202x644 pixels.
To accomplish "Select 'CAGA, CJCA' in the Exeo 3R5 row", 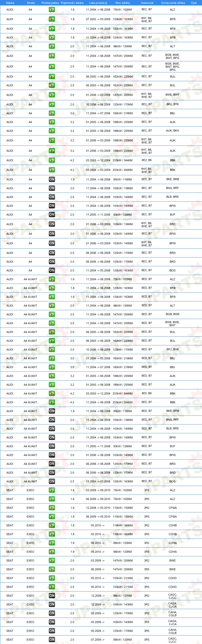I will (x=173, y=623).
